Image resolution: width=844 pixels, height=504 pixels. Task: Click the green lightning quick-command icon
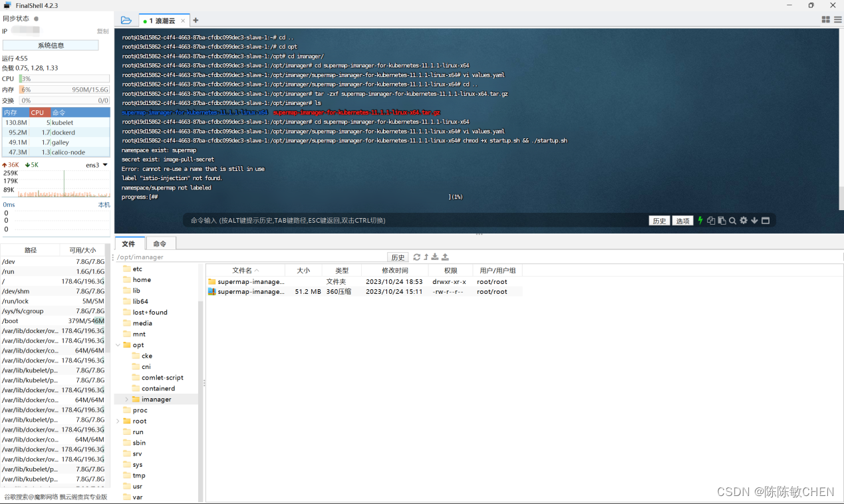coord(700,221)
